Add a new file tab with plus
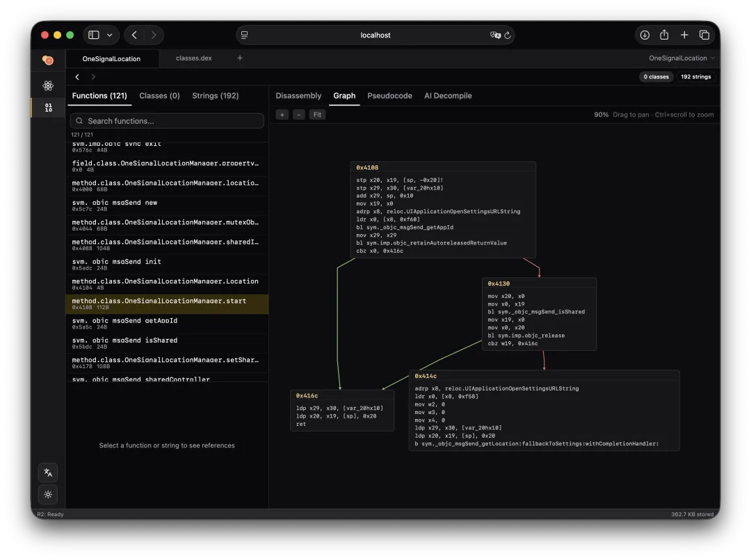 tap(240, 58)
